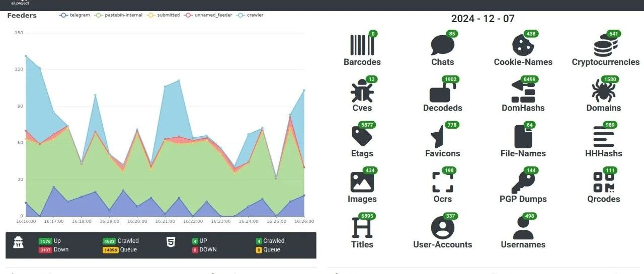Click the 16:16:00 x-axis label
This screenshot has width=644, height=274.
point(26,221)
